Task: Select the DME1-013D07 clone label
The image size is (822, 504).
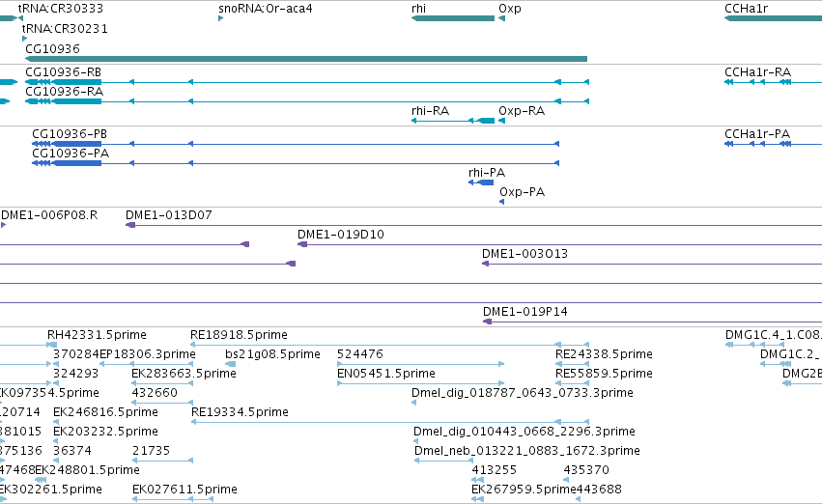Action: pyautogui.click(x=169, y=214)
